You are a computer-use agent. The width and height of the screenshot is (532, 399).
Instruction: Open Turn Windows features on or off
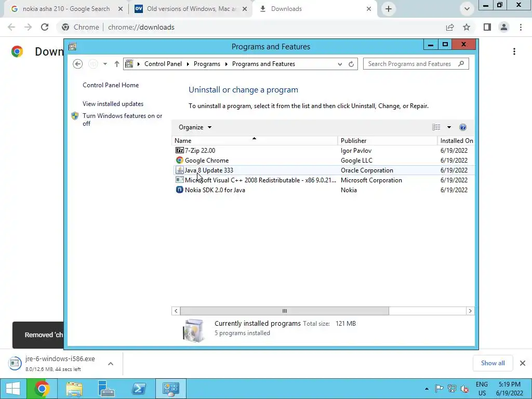click(x=122, y=119)
